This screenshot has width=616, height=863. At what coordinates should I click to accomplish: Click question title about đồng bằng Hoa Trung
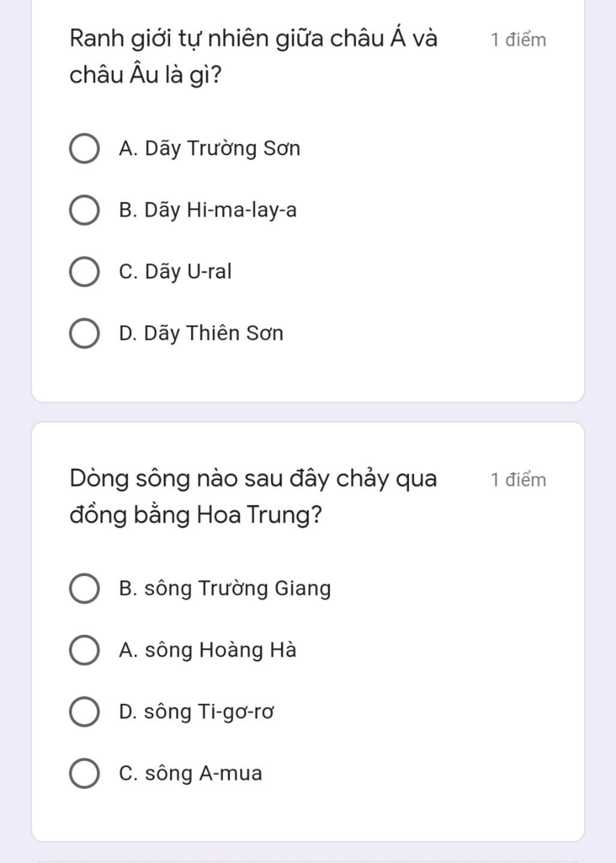pyautogui.click(x=253, y=496)
